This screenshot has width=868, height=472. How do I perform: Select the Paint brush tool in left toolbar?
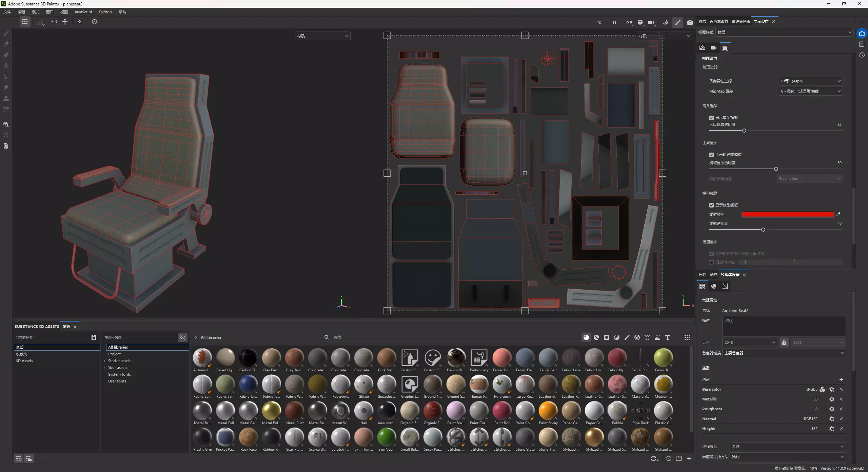tap(6, 33)
